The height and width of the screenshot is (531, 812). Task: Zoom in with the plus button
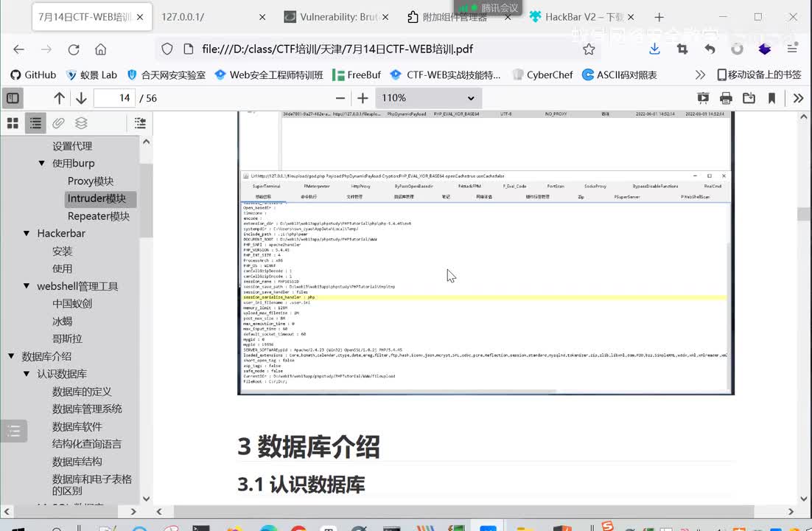[363, 98]
